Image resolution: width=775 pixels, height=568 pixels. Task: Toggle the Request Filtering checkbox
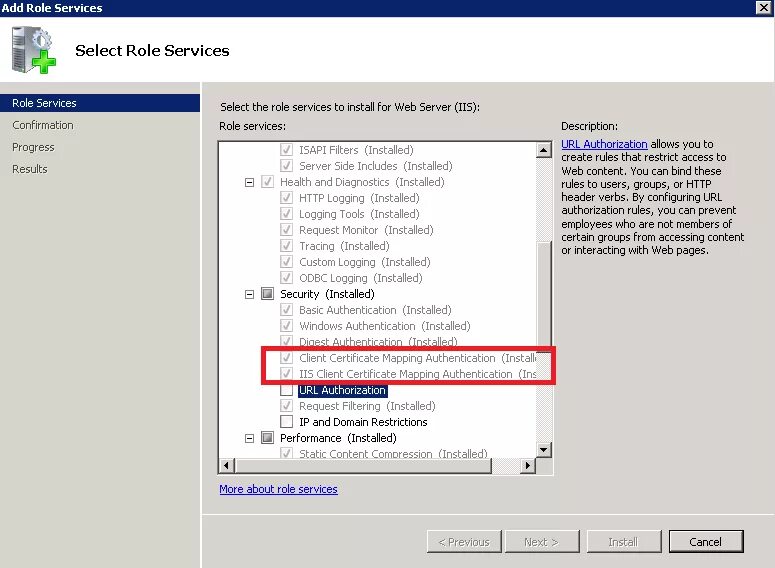tap(286, 406)
